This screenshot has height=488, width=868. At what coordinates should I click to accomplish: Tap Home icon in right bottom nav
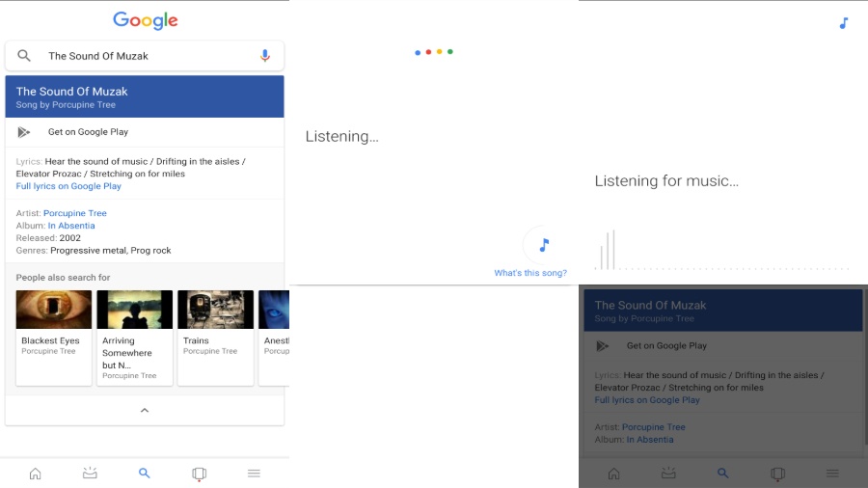click(614, 474)
